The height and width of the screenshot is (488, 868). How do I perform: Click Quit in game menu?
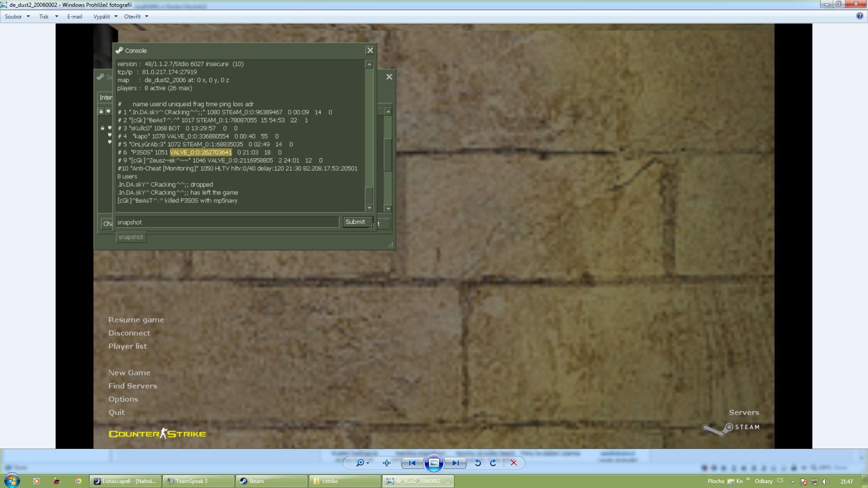[116, 413]
